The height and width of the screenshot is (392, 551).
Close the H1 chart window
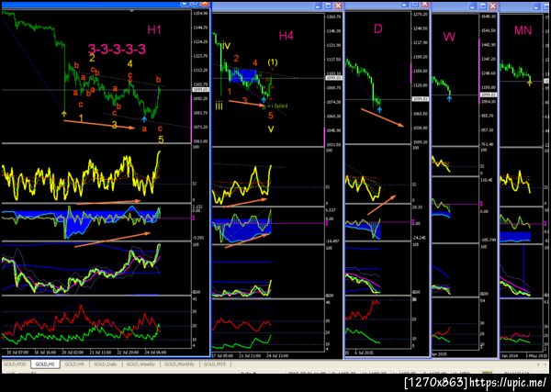click(206, 4)
